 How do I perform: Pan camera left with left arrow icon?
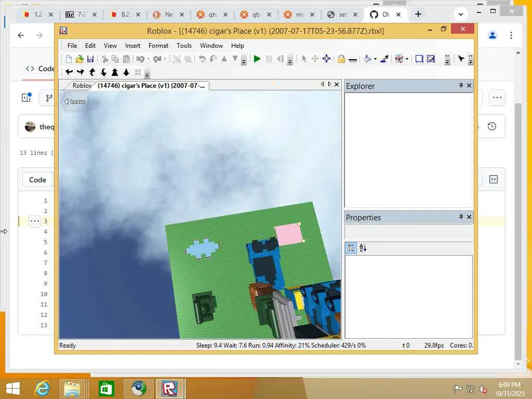(x=69, y=72)
